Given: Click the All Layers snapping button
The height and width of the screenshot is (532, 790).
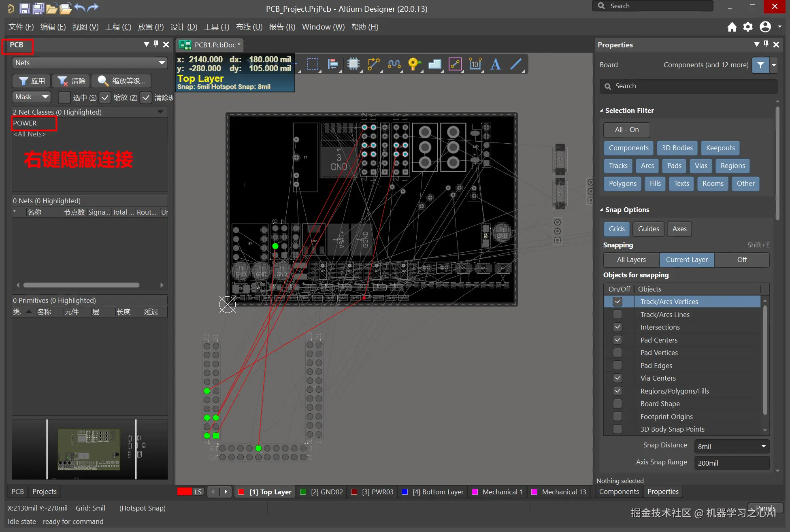Looking at the screenshot, I should [x=631, y=260].
